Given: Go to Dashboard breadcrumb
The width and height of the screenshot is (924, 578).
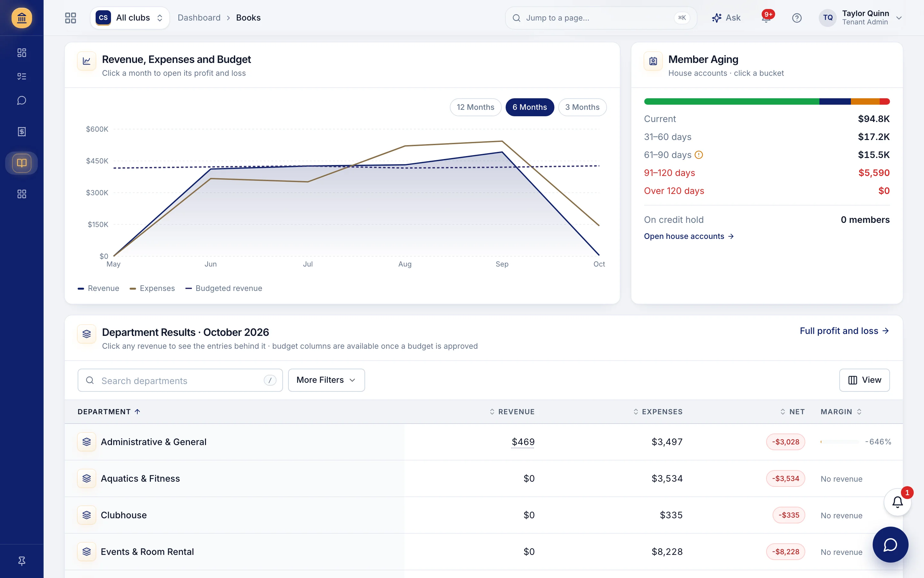Looking at the screenshot, I should (x=199, y=18).
